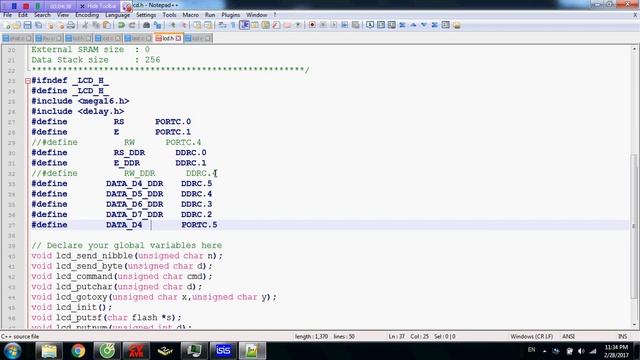Select the lcd.h document tab
Viewport: 640px width, 360px height.
click(x=168, y=38)
